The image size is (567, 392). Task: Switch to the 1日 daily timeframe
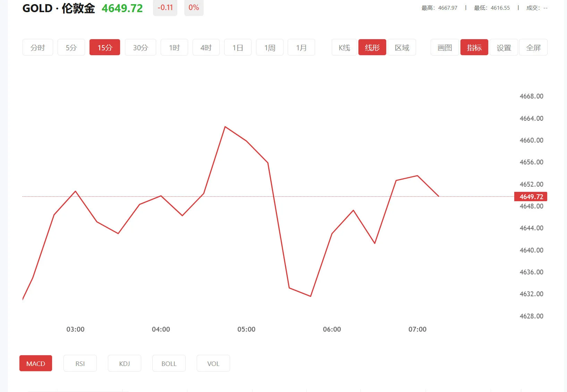click(x=238, y=47)
